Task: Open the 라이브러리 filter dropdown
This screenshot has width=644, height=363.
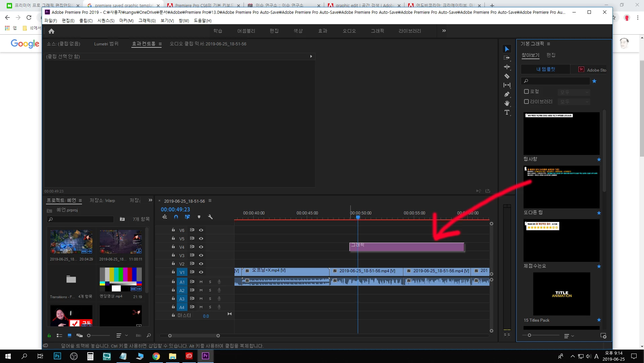Action: point(574,102)
